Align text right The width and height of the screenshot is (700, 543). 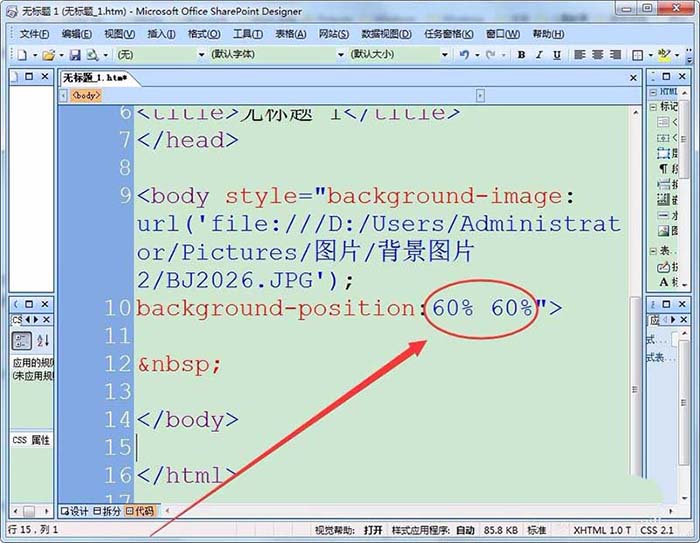[615, 54]
